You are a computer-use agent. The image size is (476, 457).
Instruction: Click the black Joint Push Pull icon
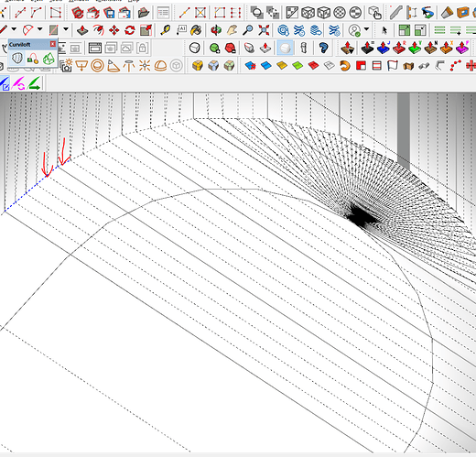367,48
